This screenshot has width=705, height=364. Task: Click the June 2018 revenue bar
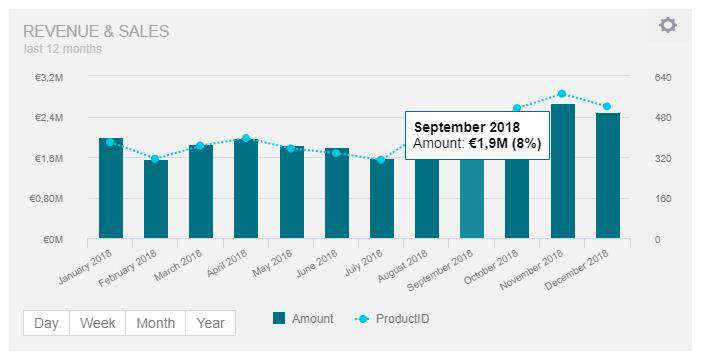[x=337, y=193]
